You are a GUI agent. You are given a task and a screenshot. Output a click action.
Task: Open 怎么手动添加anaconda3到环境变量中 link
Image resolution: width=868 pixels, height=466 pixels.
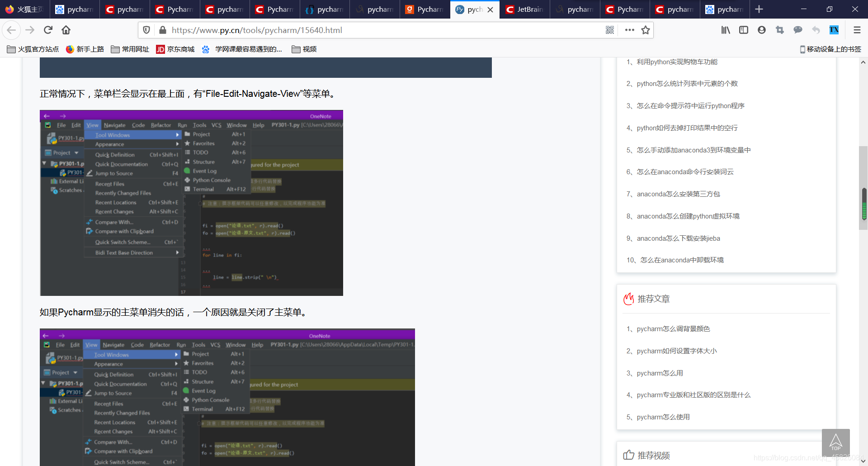click(x=693, y=150)
